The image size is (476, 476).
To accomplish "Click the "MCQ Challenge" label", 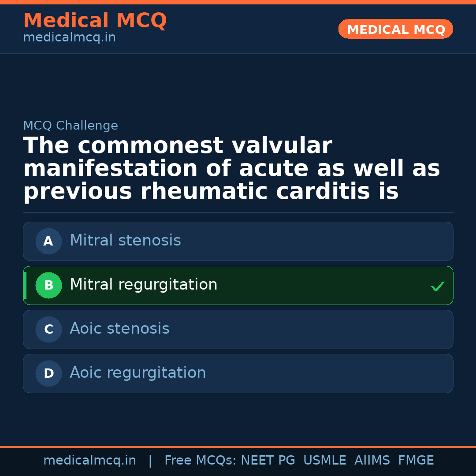I will click(71, 126).
